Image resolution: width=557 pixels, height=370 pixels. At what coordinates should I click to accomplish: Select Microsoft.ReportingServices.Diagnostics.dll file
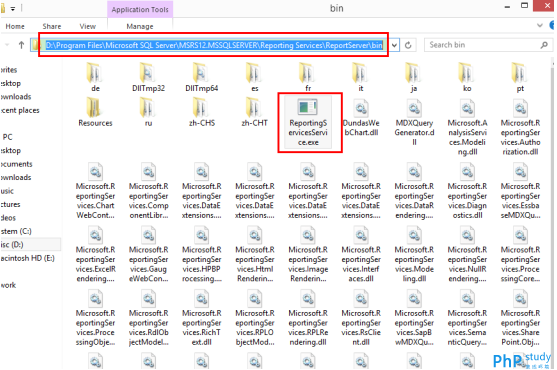coord(467,190)
